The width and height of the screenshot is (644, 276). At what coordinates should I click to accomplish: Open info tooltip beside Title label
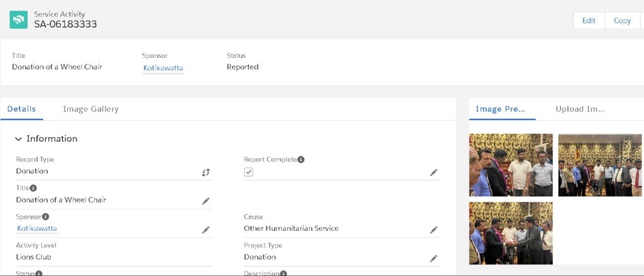(x=33, y=188)
